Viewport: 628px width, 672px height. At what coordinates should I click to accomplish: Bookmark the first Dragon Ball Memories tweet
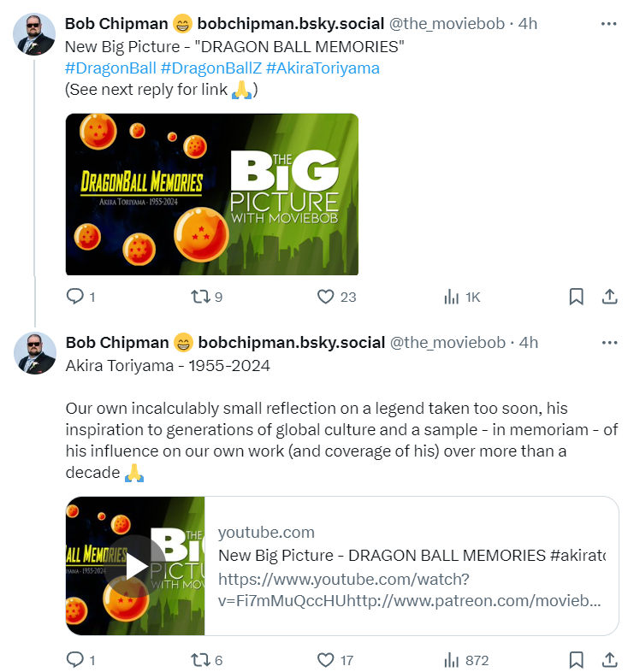click(576, 296)
